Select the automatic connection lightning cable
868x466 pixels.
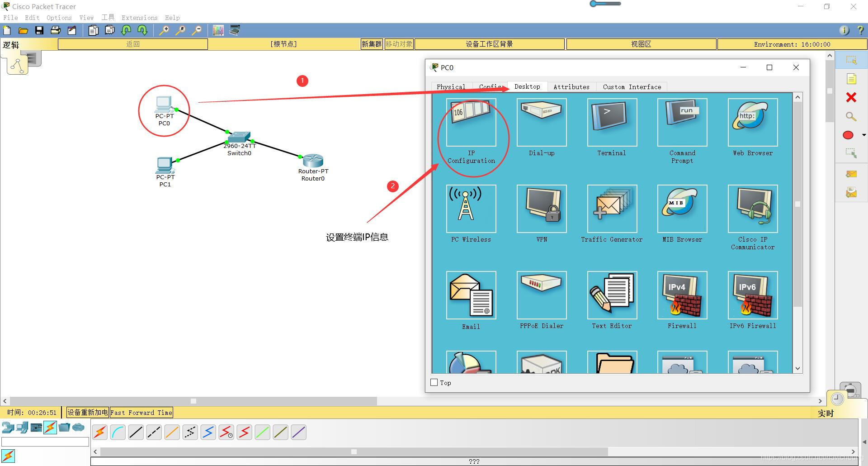tap(100, 433)
